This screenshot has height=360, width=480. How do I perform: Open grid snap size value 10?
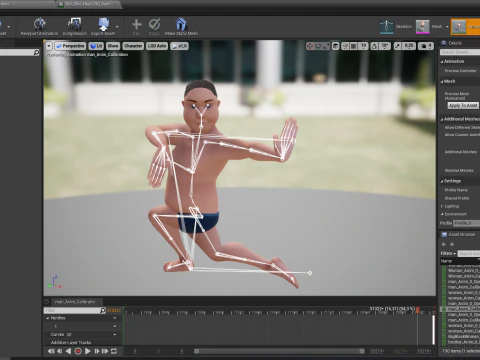tap(363, 46)
